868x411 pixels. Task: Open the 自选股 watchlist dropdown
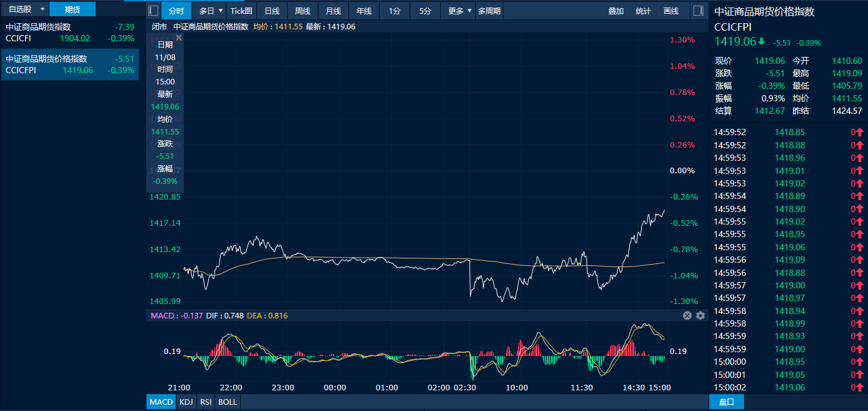pos(43,9)
